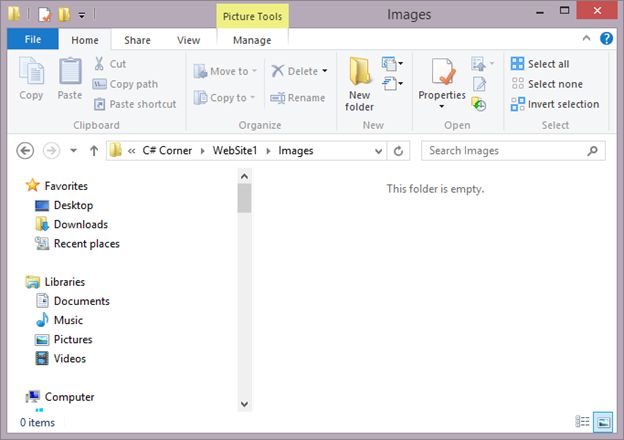Click navigation pane scroll up arrow

244,176
